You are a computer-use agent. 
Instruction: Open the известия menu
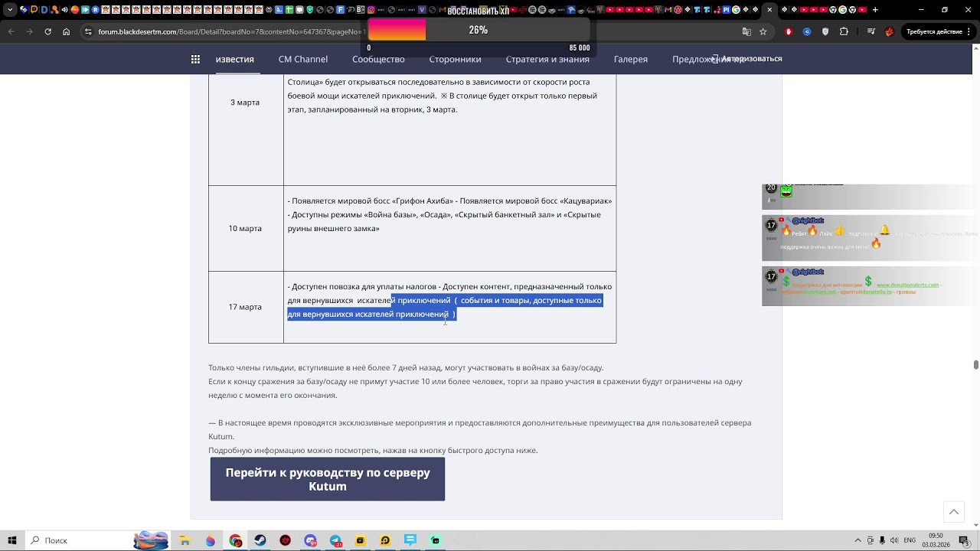pyautogui.click(x=234, y=59)
